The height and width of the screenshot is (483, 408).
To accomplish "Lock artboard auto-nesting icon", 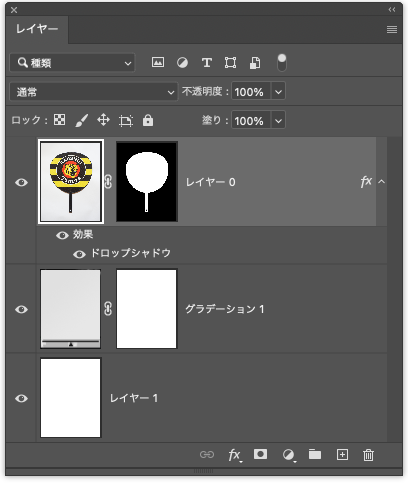I will [126, 120].
